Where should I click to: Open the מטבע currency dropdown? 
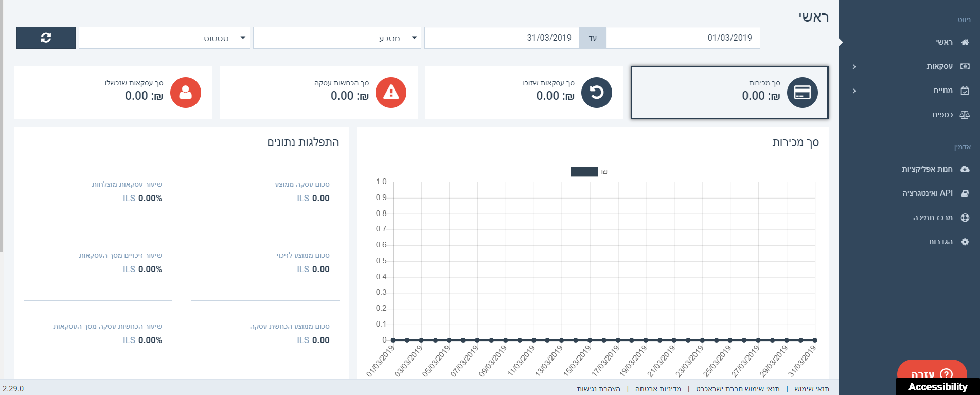coord(337,38)
